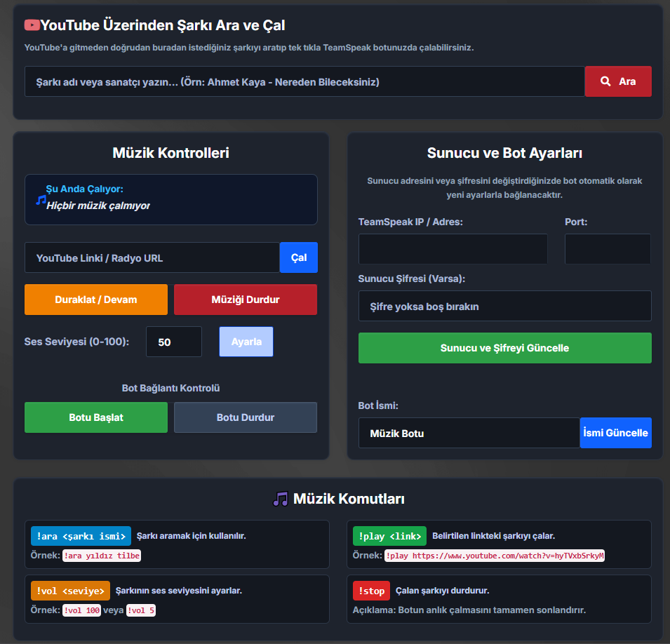Stop music using Müziği Durdur
The image size is (670, 644).
point(246,300)
